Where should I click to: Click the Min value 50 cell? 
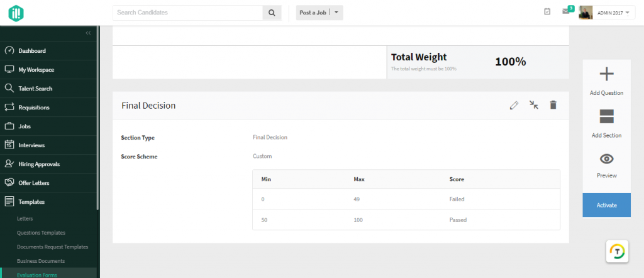[264, 220]
